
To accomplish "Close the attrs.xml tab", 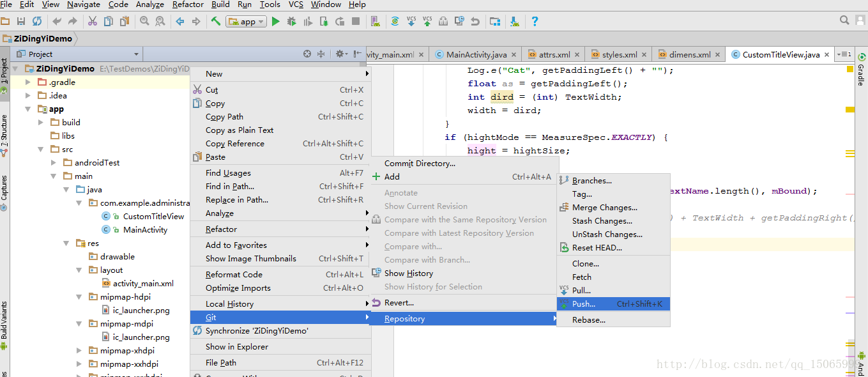I will [577, 55].
